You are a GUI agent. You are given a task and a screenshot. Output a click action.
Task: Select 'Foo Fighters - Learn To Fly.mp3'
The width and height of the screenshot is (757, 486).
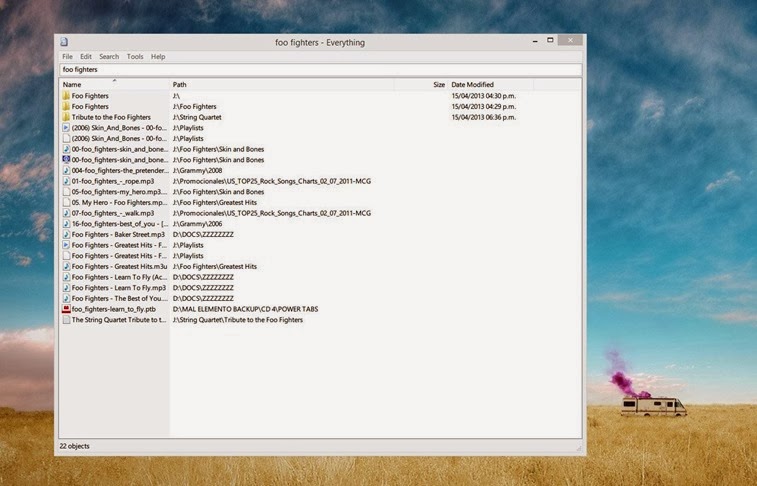[x=119, y=288]
